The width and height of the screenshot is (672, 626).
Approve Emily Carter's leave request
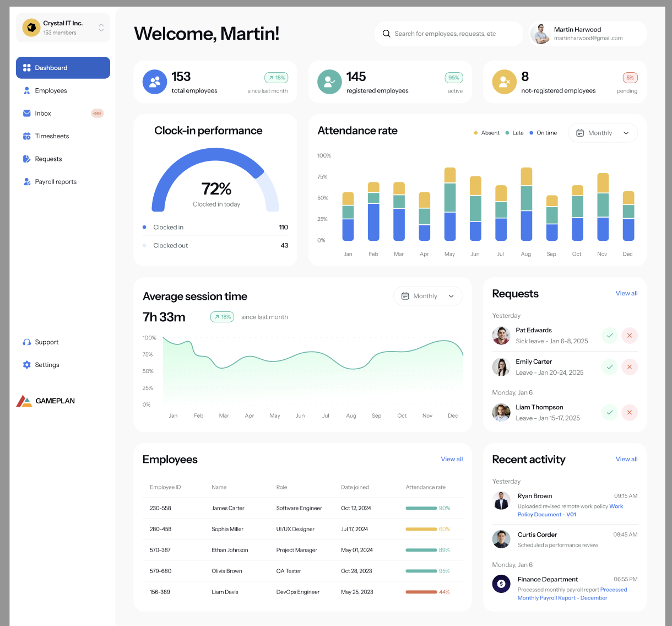click(609, 367)
